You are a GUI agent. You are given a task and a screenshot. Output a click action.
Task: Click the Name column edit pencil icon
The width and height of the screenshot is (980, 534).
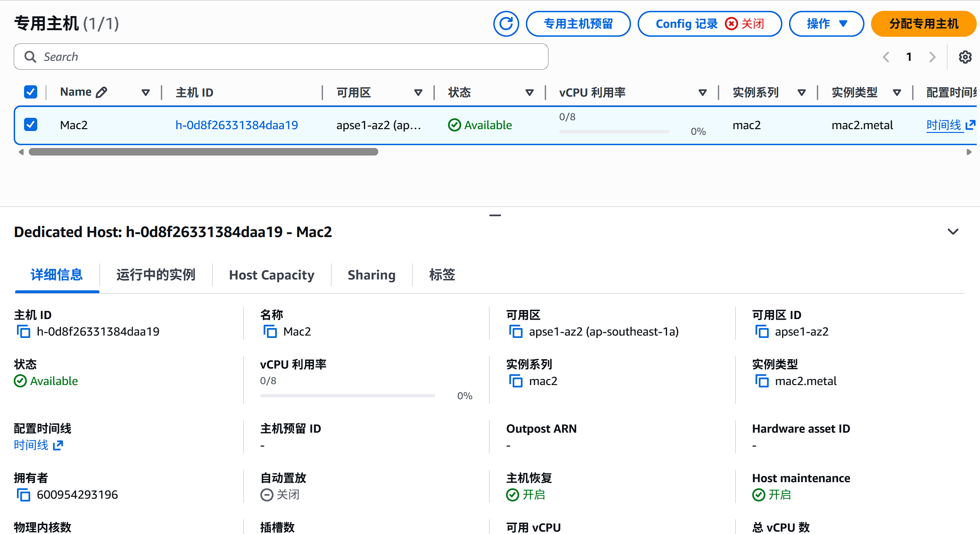coord(101,92)
